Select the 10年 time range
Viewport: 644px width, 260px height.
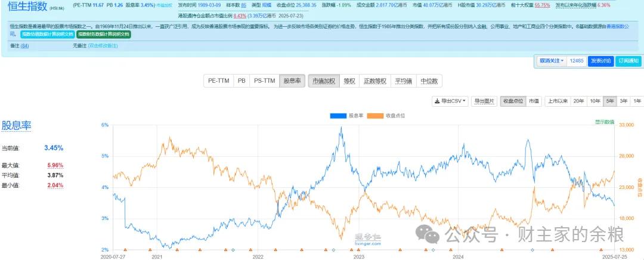595,101
